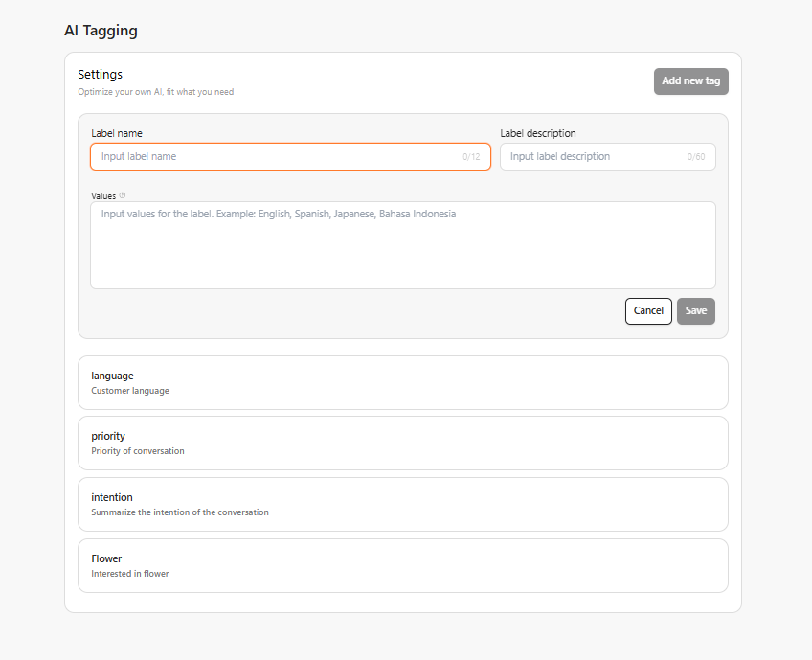Click the "Interested in flower" description text

(x=129, y=574)
